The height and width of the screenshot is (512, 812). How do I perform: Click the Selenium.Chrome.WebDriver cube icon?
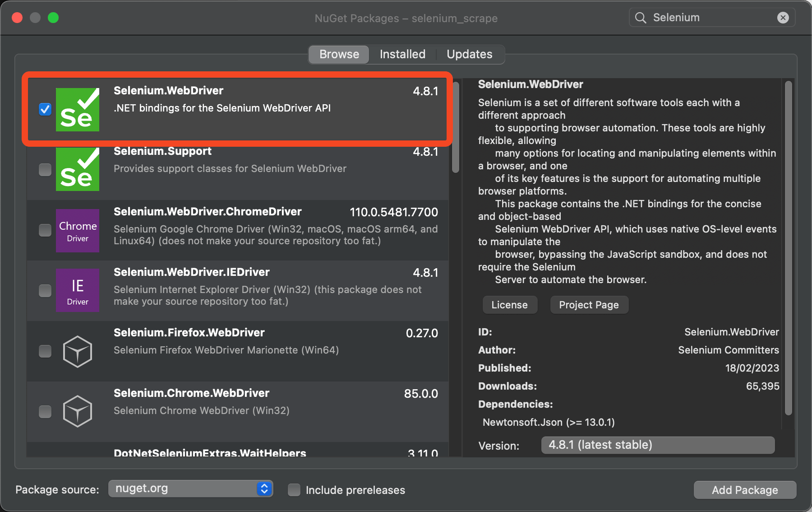click(78, 411)
